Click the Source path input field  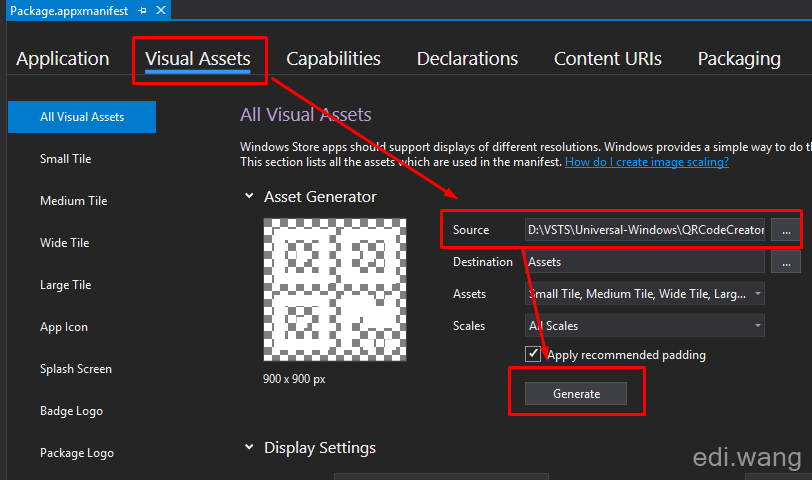pyautogui.click(x=645, y=230)
